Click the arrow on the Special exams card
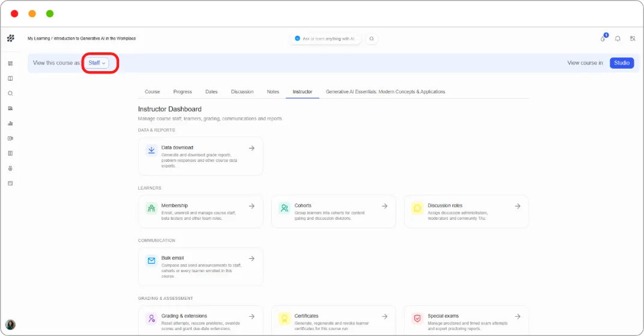Image resolution: width=644 pixels, height=336 pixels. point(518,317)
